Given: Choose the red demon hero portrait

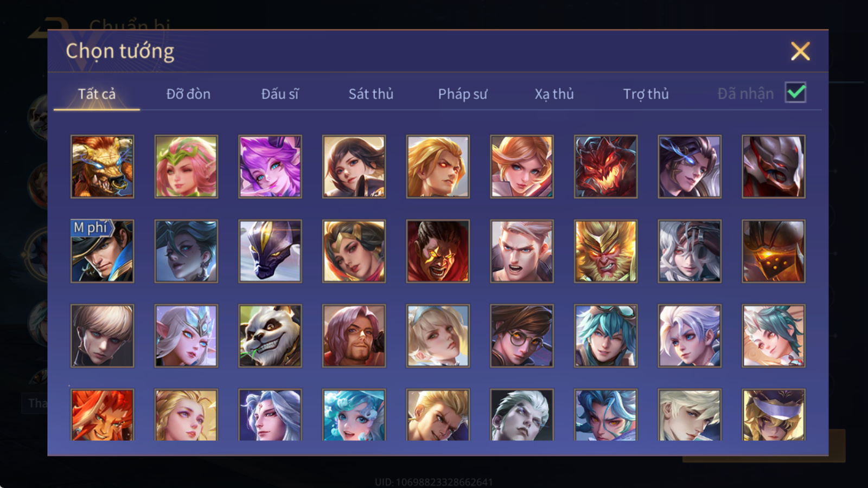Looking at the screenshot, I should pyautogui.click(x=605, y=166).
